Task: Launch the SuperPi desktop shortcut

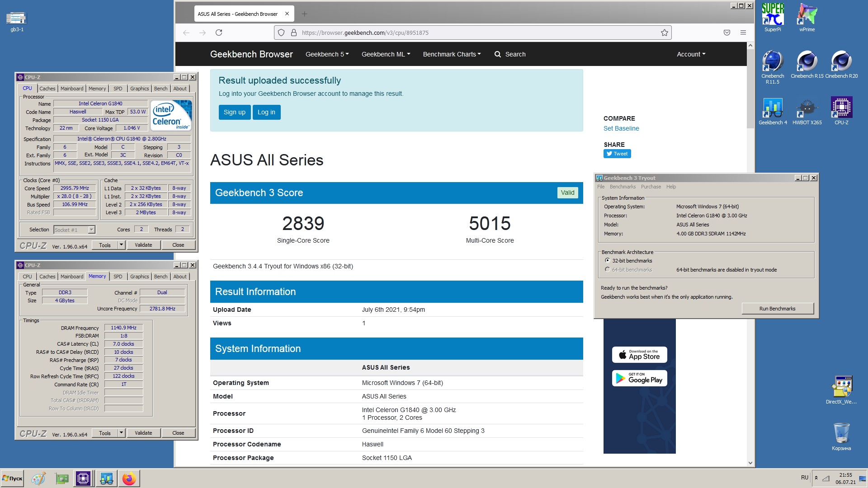Action: click(773, 17)
